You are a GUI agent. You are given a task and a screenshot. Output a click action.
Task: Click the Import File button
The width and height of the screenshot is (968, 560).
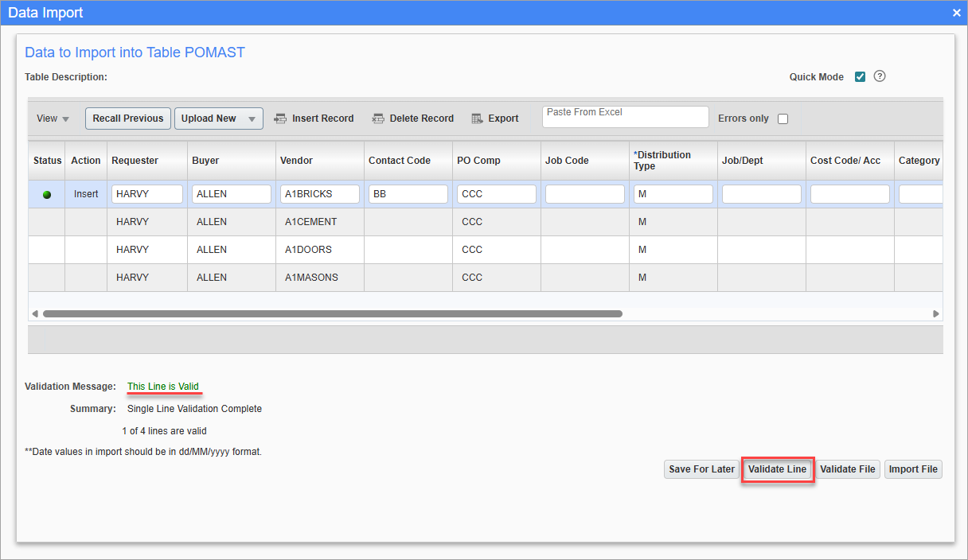913,469
